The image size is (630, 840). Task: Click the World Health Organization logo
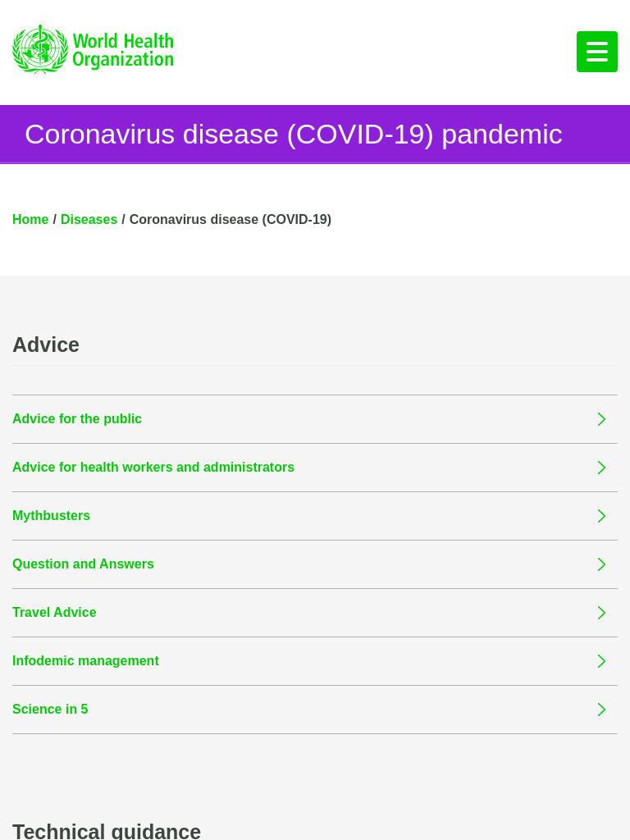pyautogui.click(x=93, y=48)
